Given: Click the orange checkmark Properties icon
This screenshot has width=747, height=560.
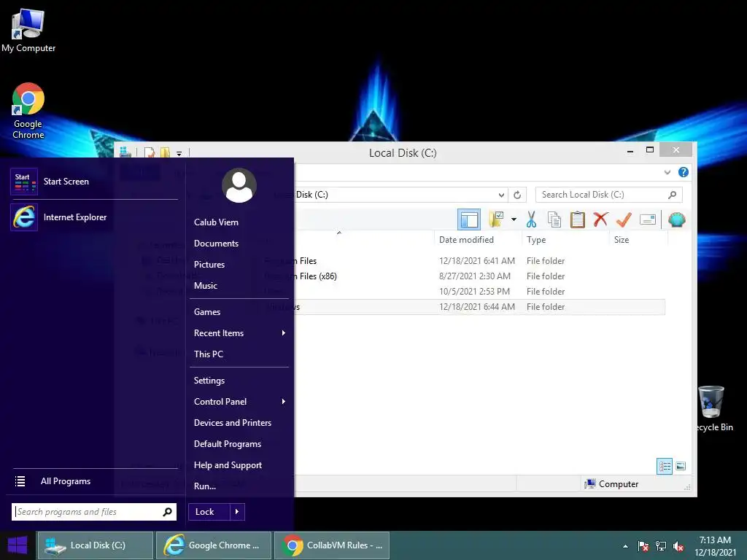Looking at the screenshot, I should pyautogui.click(x=624, y=219).
